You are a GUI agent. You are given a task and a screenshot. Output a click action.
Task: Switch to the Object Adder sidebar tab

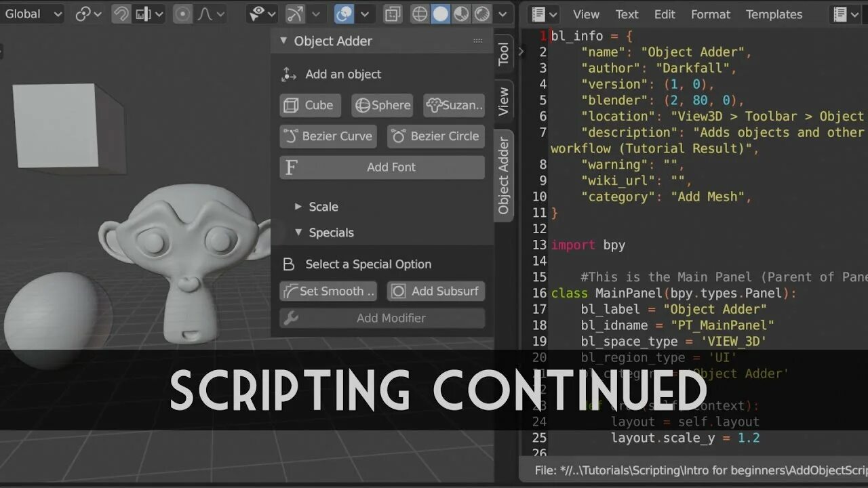pyautogui.click(x=503, y=176)
